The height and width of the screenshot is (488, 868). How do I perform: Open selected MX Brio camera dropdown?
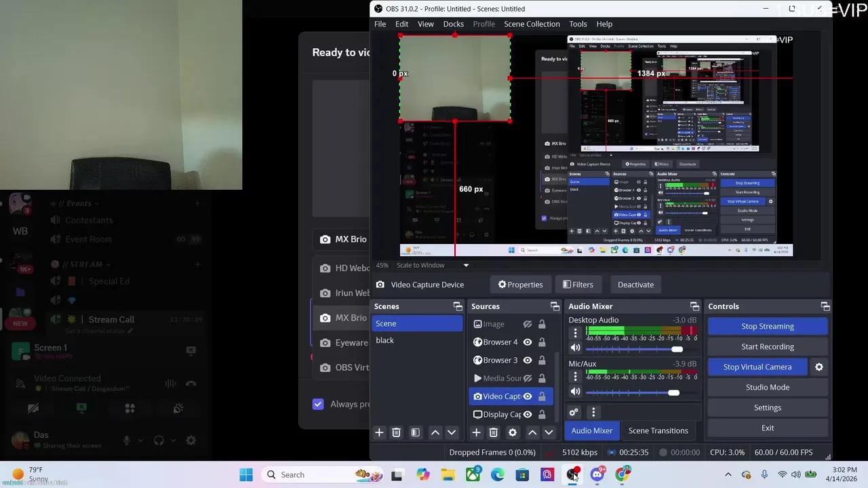[x=340, y=239]
